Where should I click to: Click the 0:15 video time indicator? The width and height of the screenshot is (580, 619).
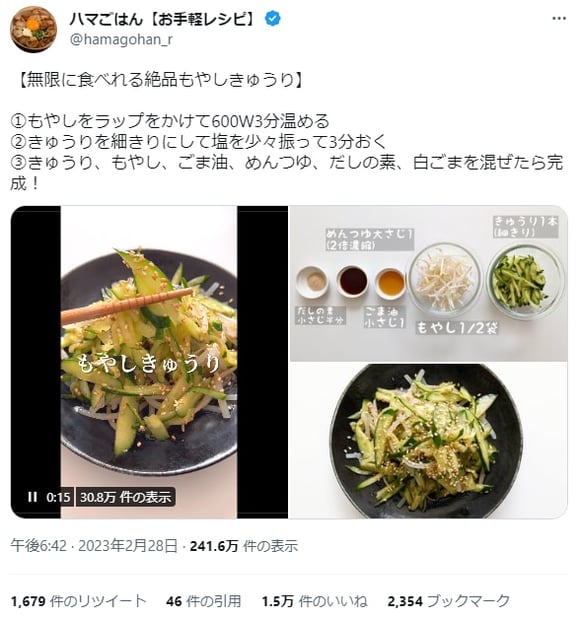click(58, 497)
